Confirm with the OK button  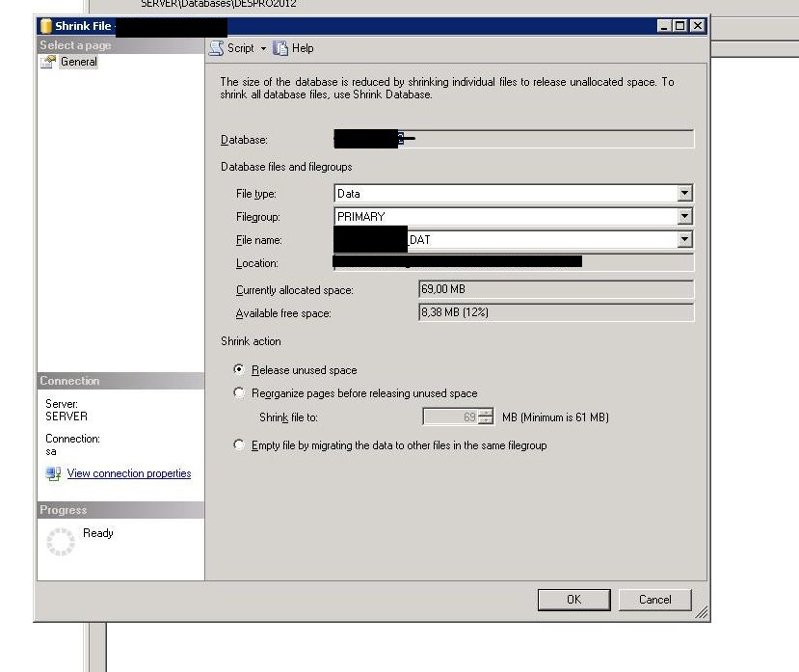click(573, 600)
